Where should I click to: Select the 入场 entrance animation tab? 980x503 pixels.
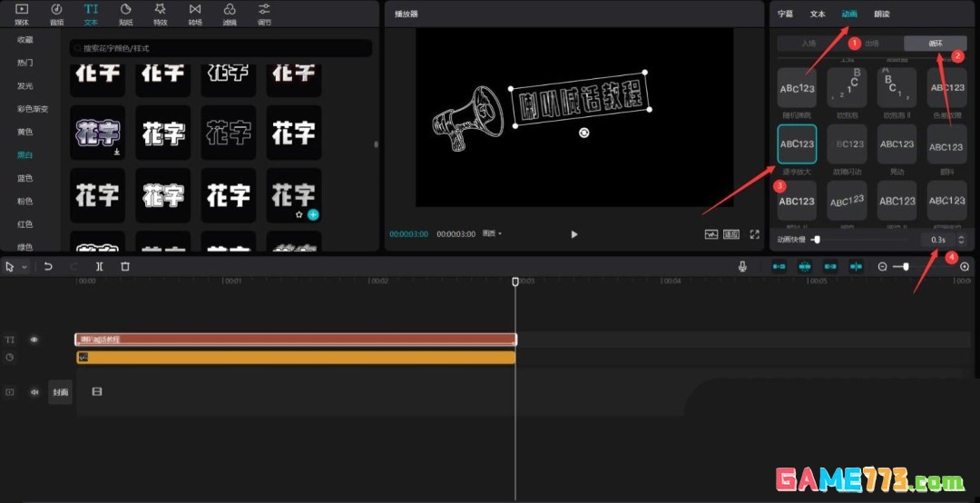coord(808,44)
